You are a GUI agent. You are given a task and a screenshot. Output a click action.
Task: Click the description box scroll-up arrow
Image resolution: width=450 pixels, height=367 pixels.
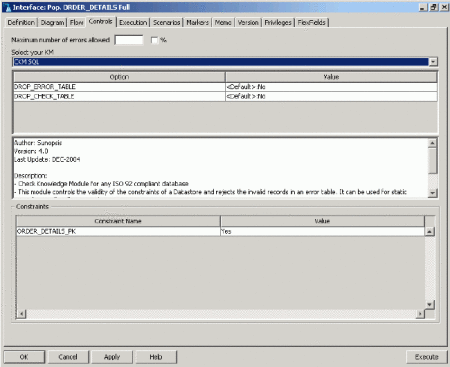tap(432, 143)
